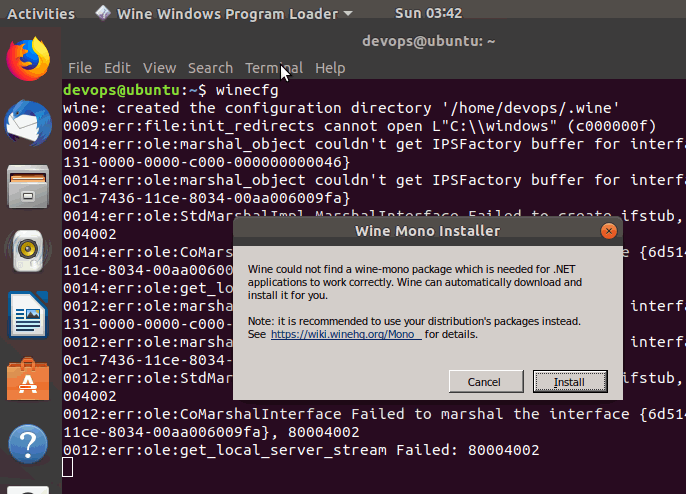Viewport: 686px width, 494px height.
Task: Click the Wine app icon in top bar
Action: click(x=103, y=13)
